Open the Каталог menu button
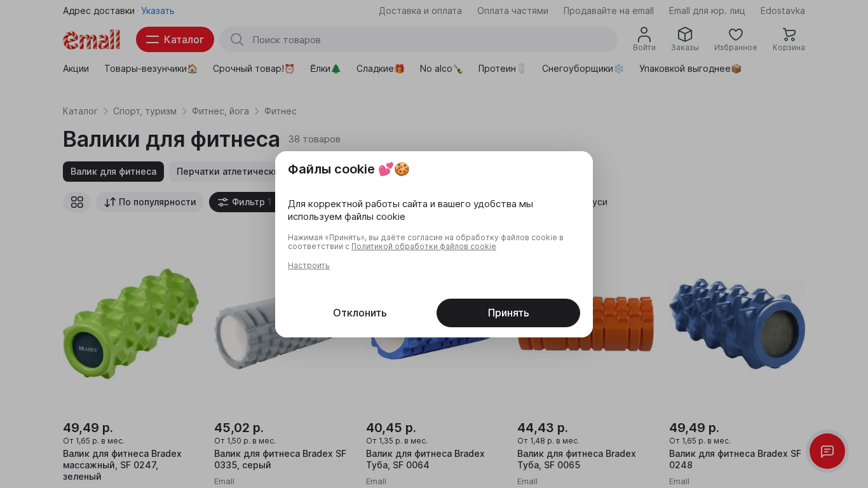The image size is (868, 488). [175, 39]
